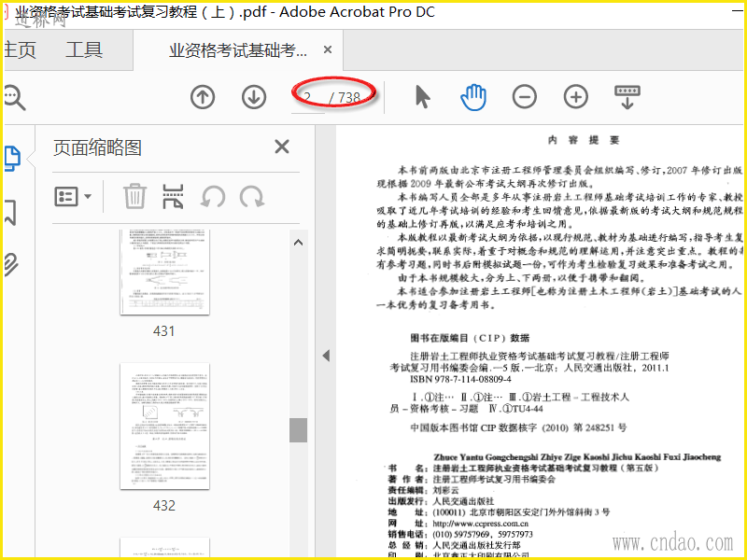Open the Tools (工具) tab
747x560 pixels.
(x=84, y=50)
